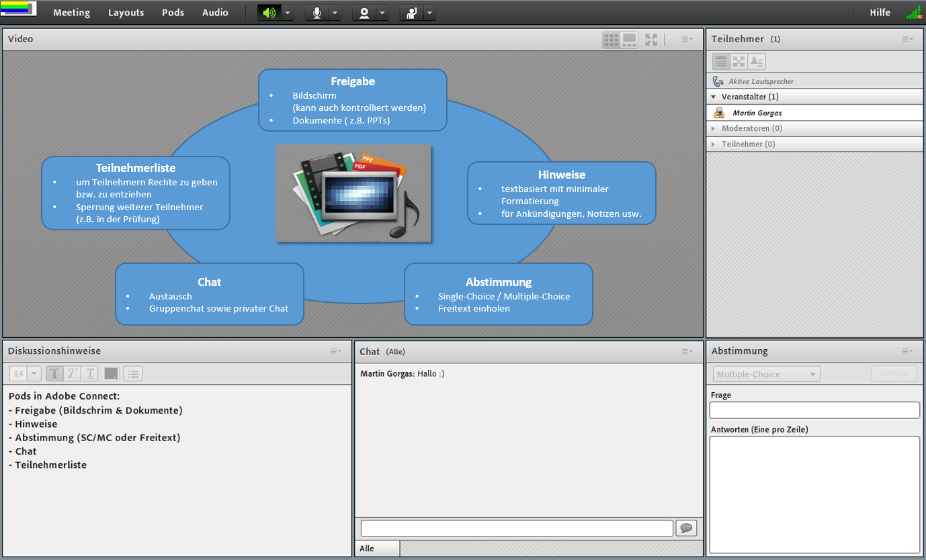Screen dimensions: 926x560
Task: Click the Hinweise box in the slide
Action: (x=562, y=193)
